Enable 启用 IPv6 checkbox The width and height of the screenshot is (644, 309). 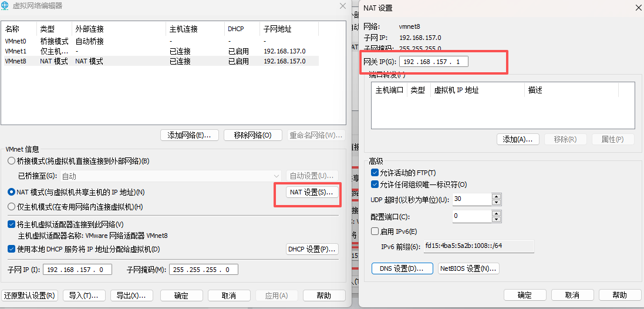(374, 231)
